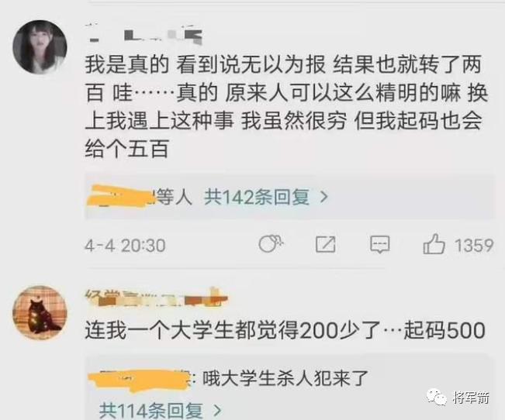The height and width of the screenshot is (420, 505).
Task: Tap the 4-4 20:30 timestamp
Action: [126, 246]
